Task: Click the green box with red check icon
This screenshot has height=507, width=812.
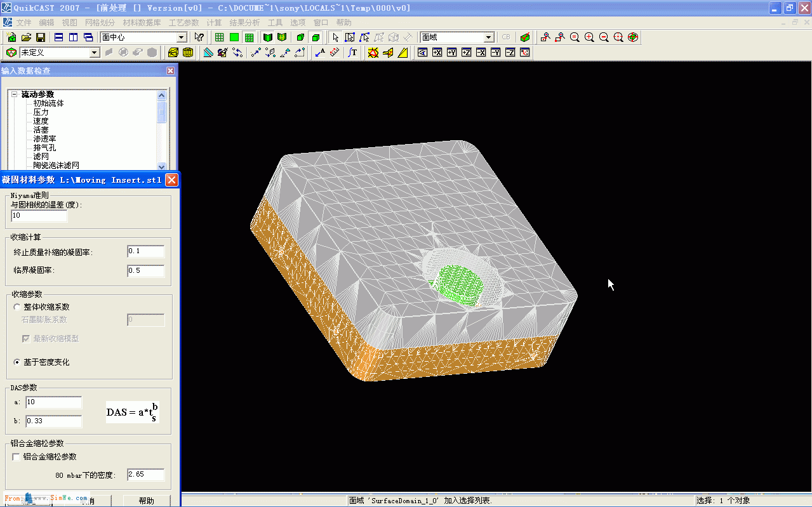Action: 525,37
